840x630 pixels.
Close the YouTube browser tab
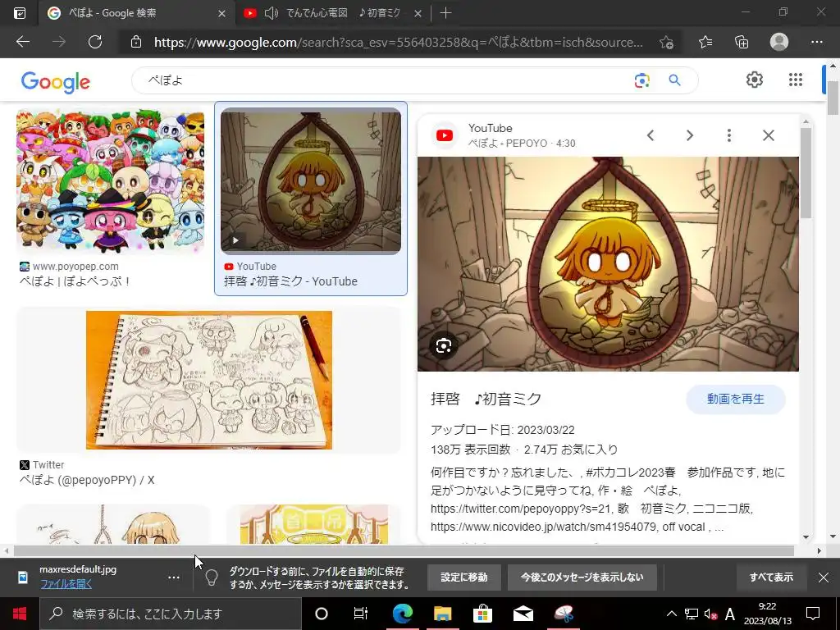418,13
